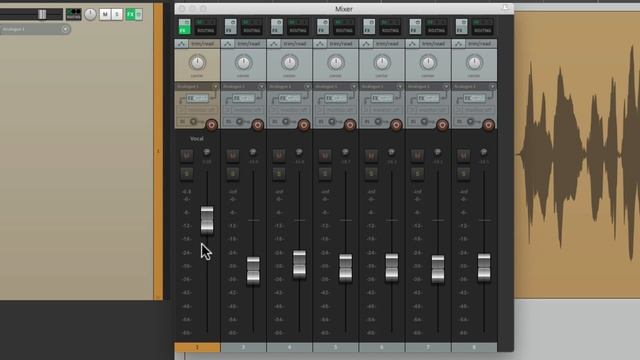Click mixer track 4 volume fader
The width and height of the screenshot is (640, 360).
coord(299,264)
